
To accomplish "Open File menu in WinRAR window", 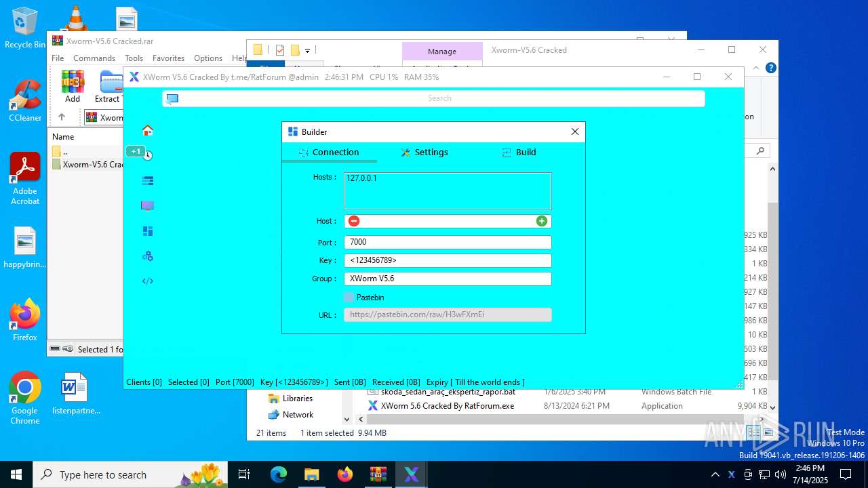I will pos(58,58).
